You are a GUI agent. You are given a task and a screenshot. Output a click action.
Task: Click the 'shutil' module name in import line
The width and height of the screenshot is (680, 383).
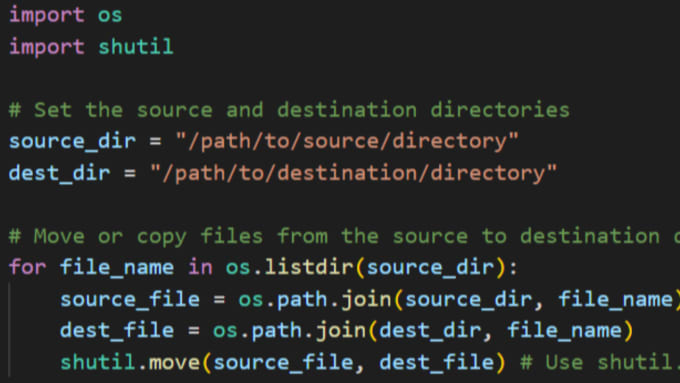click(136, 47)
